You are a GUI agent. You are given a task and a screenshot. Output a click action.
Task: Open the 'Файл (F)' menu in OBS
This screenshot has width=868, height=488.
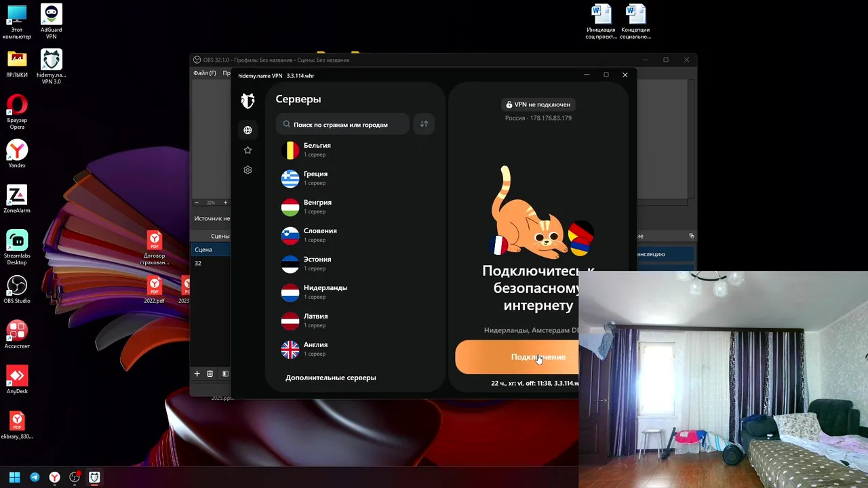205,73
